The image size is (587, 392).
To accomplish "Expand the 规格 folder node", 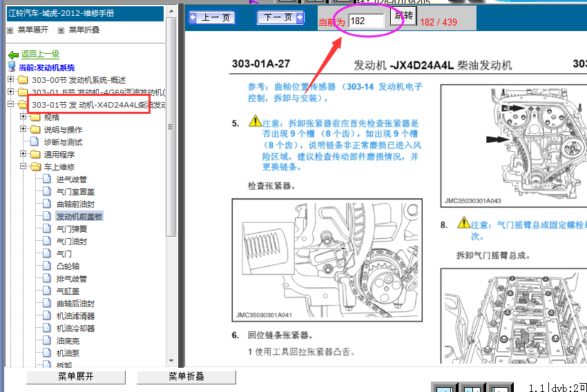I will [23, 117].
